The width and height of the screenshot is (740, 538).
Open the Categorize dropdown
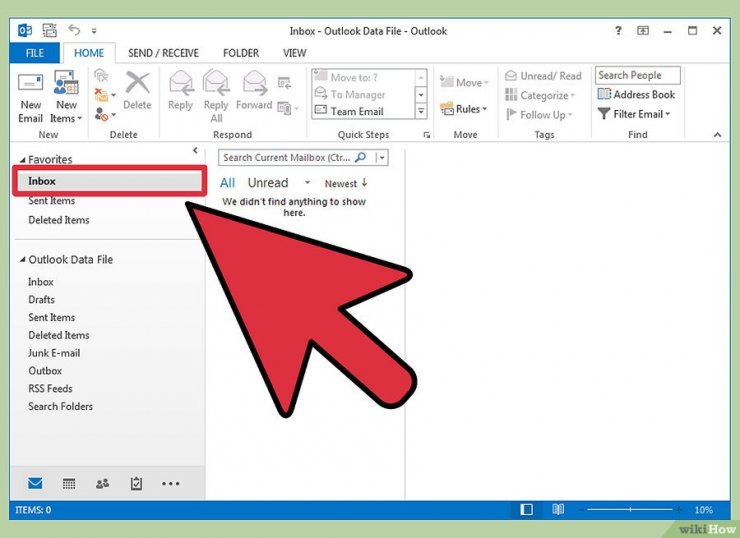[x=540, y=95]
